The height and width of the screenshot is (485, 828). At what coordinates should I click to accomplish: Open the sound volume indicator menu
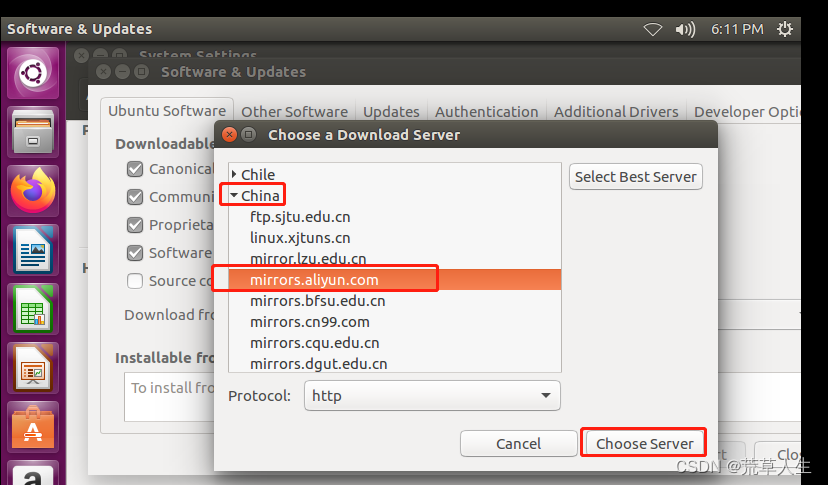[x=685, y=29]
